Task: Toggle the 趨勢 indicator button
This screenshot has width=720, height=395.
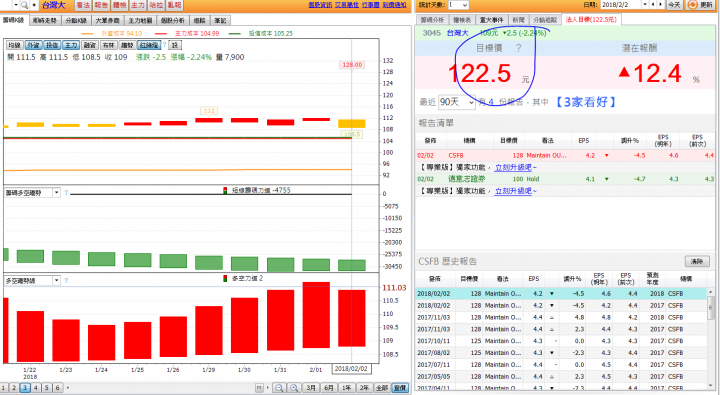Action: (127, 45)
